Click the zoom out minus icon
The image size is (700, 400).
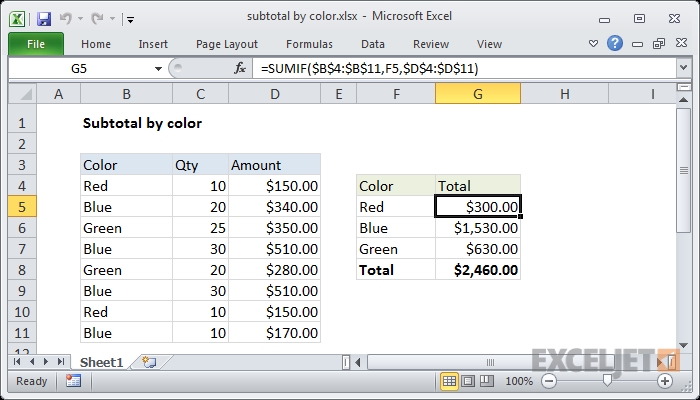[x=548, y=381]
